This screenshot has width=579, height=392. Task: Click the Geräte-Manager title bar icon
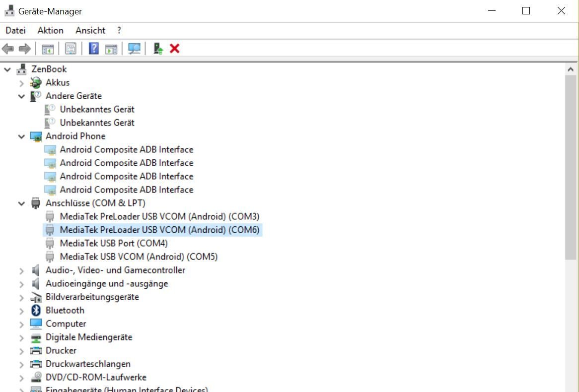point(9,11)
